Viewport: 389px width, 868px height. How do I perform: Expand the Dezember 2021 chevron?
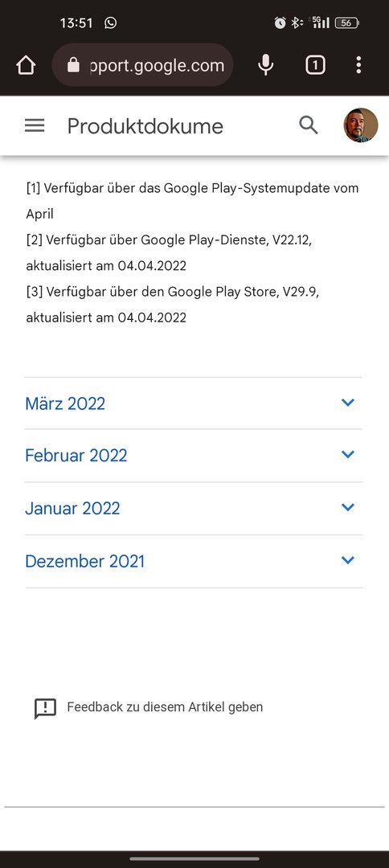point(347,560)
